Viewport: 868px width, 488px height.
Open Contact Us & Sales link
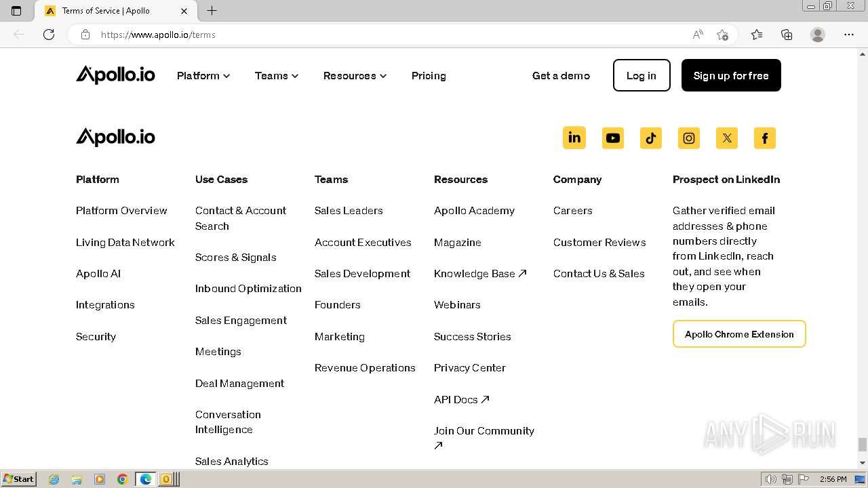point(599,274)
